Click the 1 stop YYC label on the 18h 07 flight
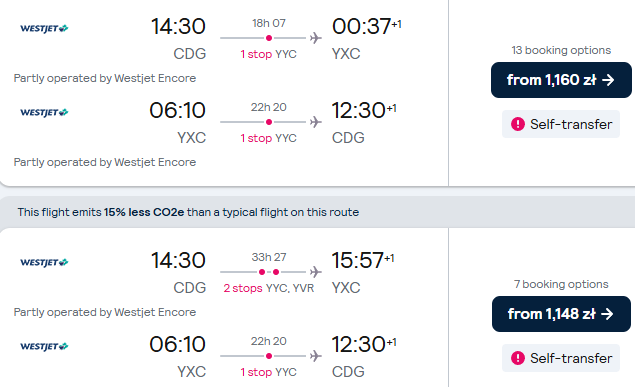Viewport: 635px width, 387px height. (268, 54)
